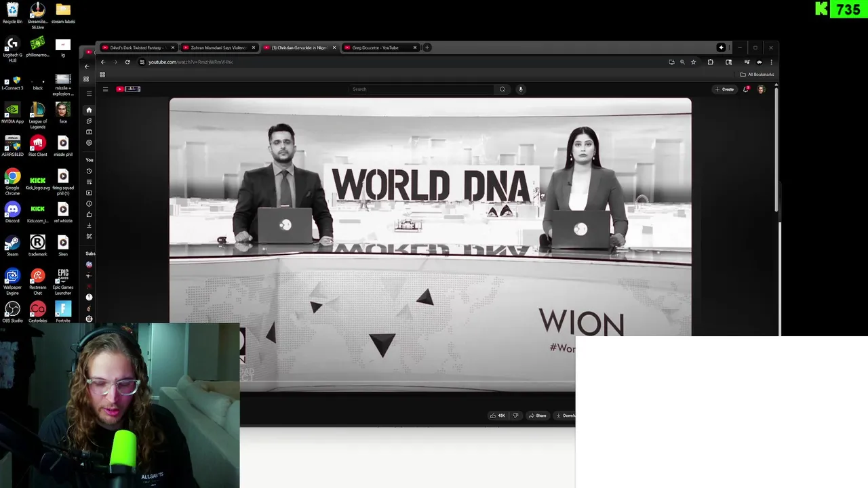Viewport: 868px width, 488px height.
Task: Open the YouTube hamburger guide menu
Action: pos(105,89)
